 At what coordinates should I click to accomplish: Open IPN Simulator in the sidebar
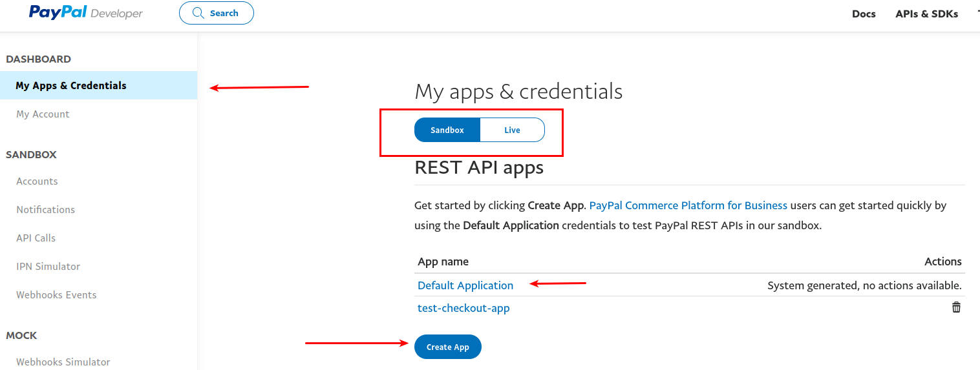click(48, 266)
